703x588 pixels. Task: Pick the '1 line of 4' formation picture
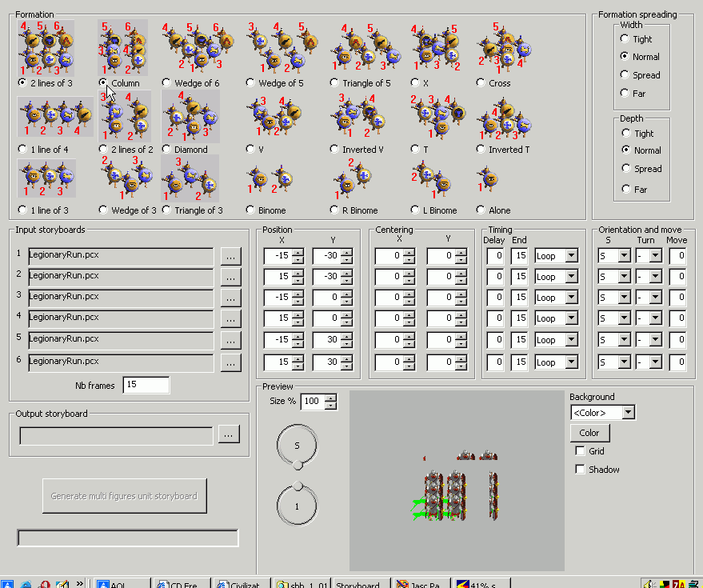tap(55, 116)
